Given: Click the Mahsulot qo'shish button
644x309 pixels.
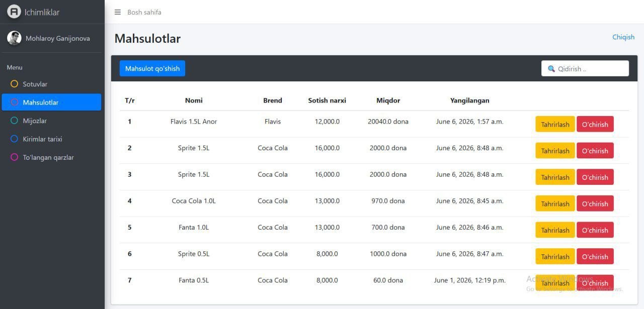Looking at the screenshot, I should click(152, 68).
